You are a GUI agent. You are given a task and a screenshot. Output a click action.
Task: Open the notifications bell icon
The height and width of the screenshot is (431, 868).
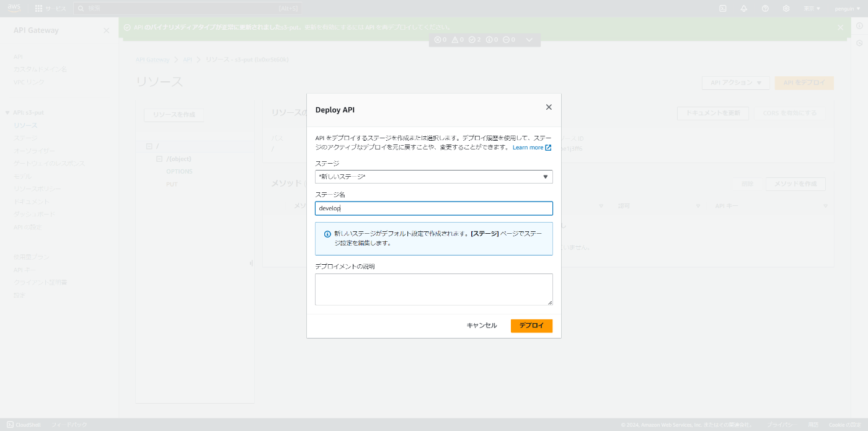click(744, 9)
